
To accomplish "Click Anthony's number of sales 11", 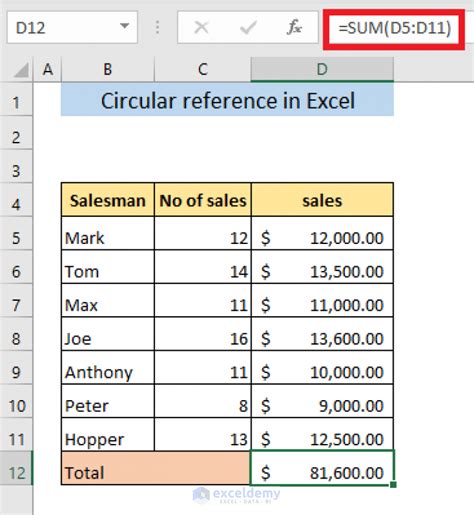I will (x=203, y=368).
